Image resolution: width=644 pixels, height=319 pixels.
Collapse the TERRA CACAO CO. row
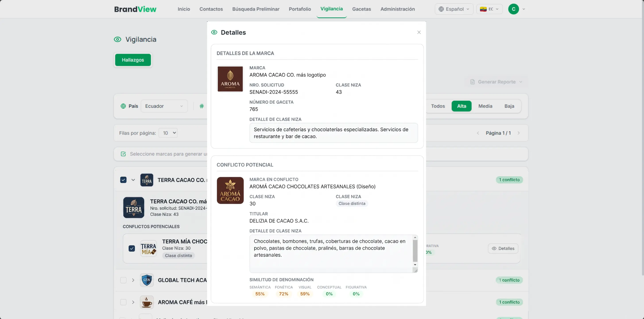pyautogui.click(x=133, y=180)
